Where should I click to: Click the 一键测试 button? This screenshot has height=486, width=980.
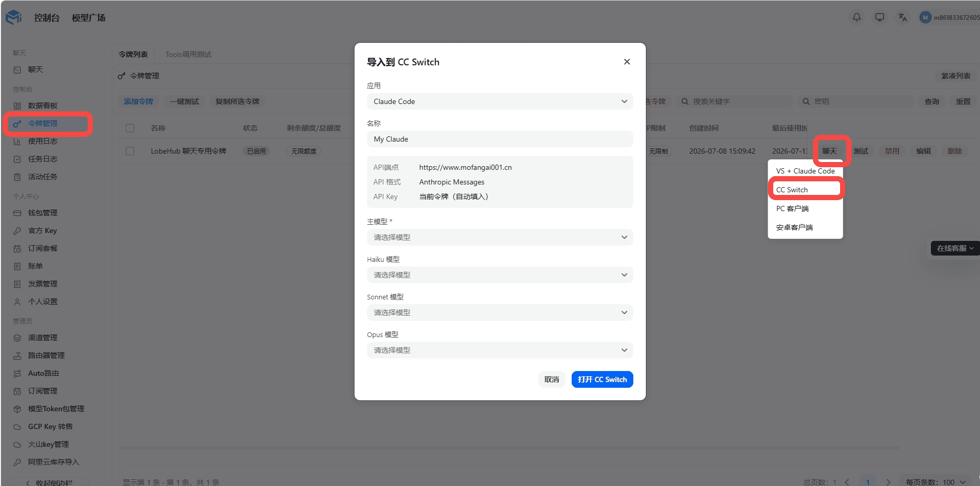pyautogui.click(x=184, y=101)
